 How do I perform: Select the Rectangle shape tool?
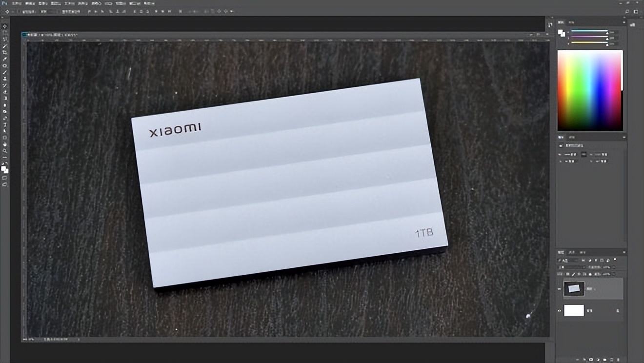pos(5,138)
